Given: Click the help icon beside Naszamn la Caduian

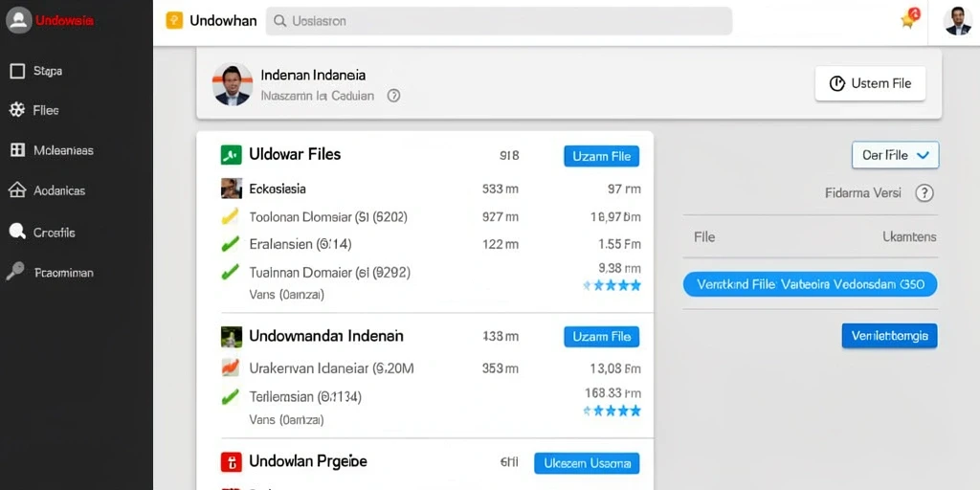Looking at the screenshot, I should point(393,96).
